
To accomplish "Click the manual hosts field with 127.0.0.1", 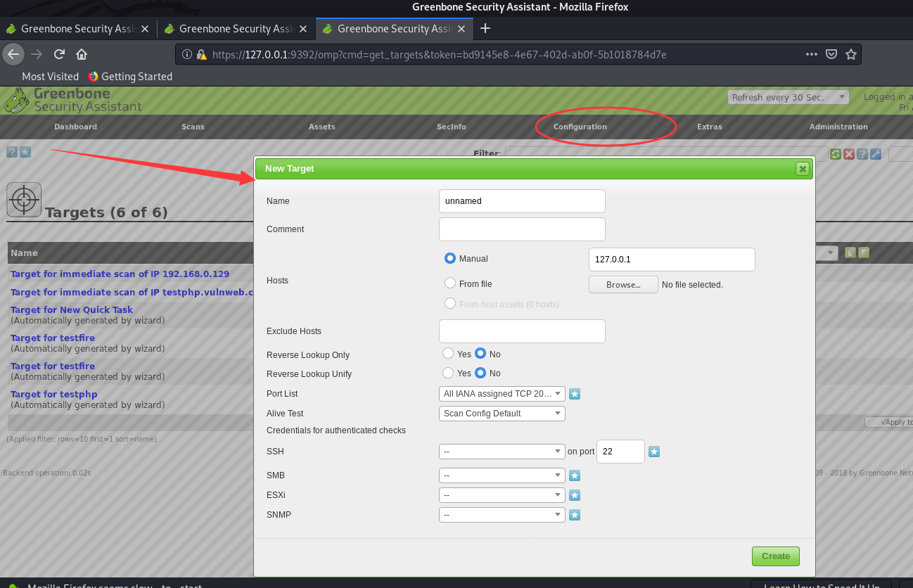I will pos(672,259).
